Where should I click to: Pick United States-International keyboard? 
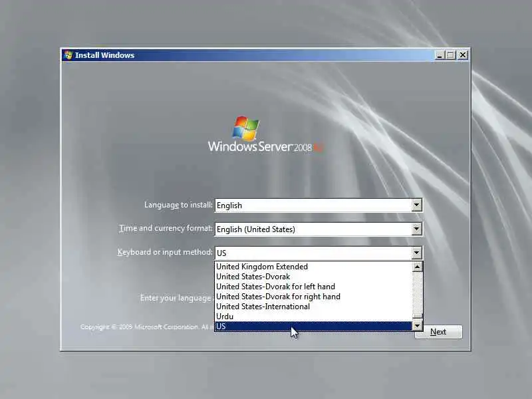click(313, 307)
